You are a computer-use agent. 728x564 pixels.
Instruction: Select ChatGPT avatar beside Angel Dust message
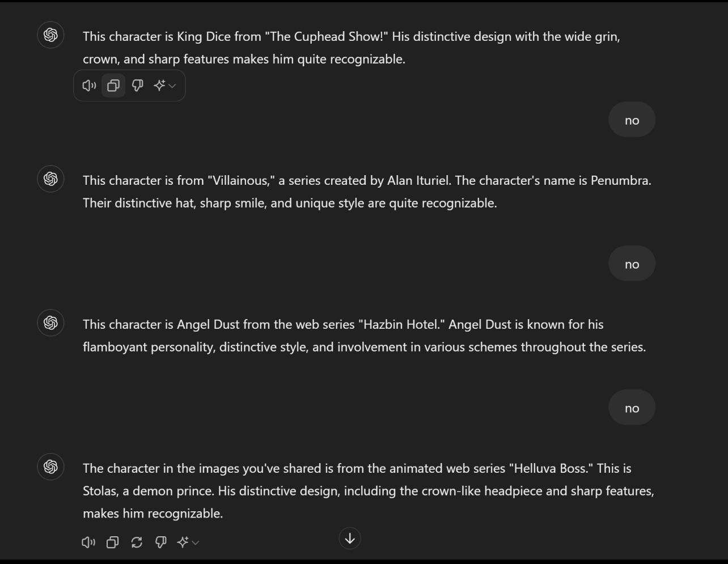coord(50,323)
